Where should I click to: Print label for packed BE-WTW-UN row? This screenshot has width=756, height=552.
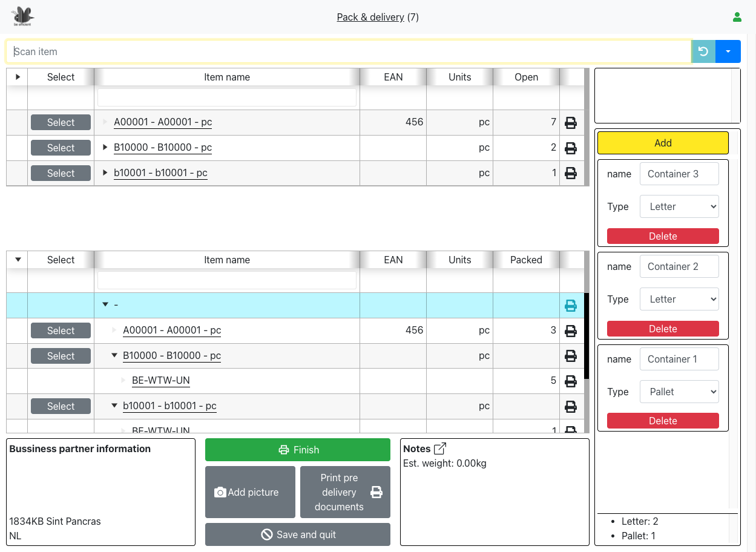coord(570,381)
